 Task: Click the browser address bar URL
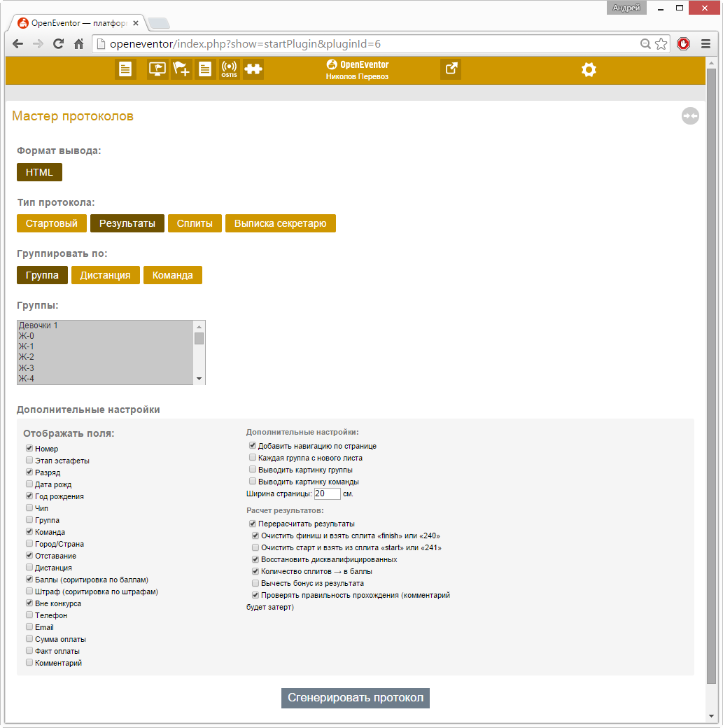tap(245, 44)
